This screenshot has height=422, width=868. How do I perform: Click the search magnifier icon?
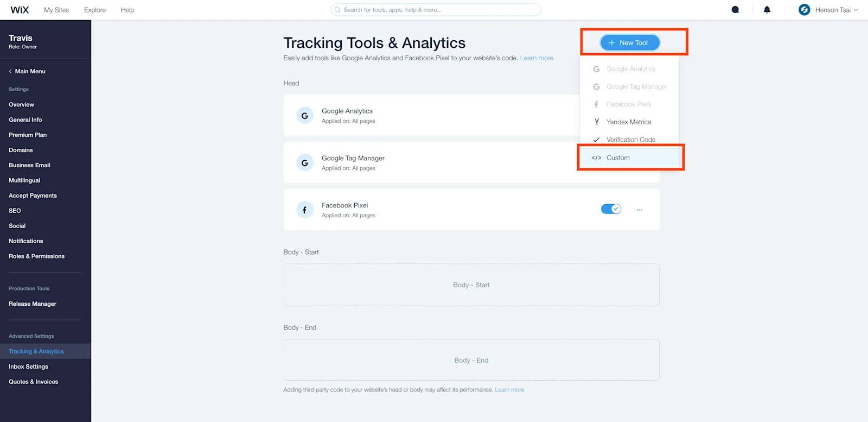point(337,10)
